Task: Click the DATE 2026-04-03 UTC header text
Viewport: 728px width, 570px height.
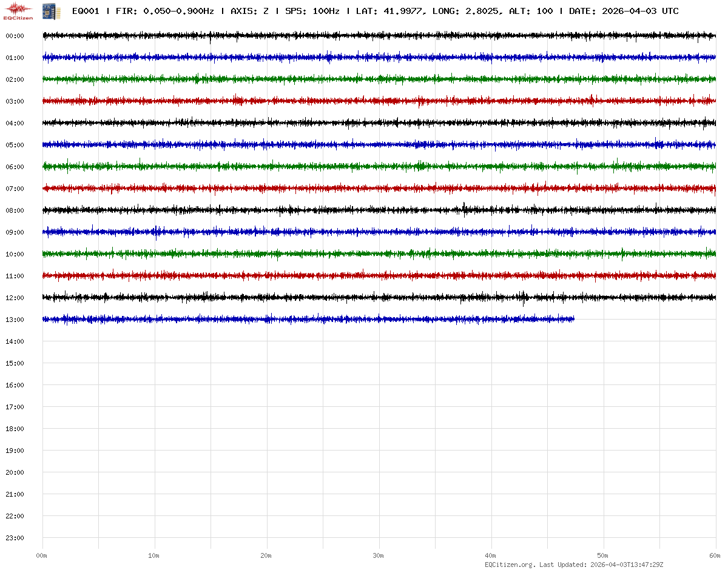Action: point(624,11)
